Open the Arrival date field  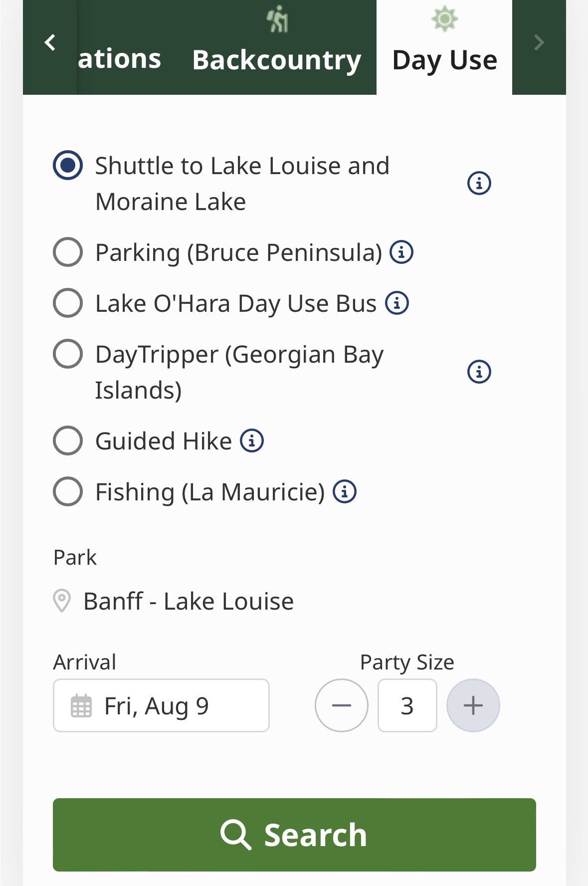coord(161,705)
